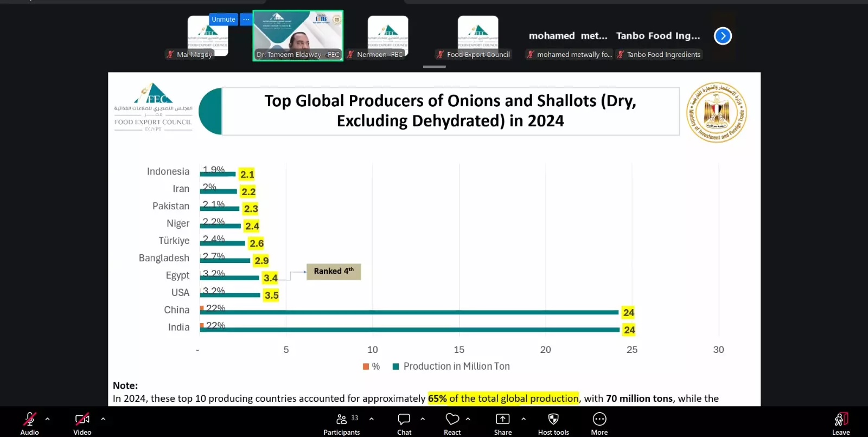Viewport: 868px width, 437px height.
Task: Start screen sharing with Share icon
Action: (502, 423)
